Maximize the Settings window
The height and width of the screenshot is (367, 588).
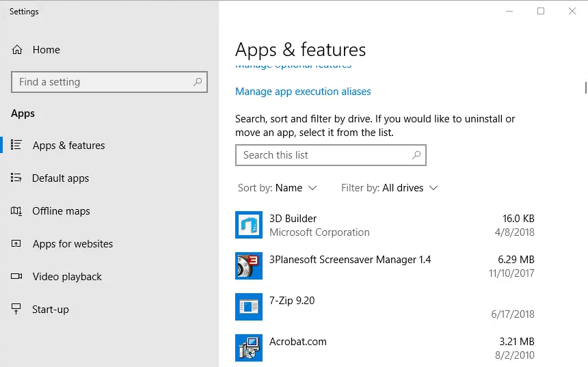541,11
